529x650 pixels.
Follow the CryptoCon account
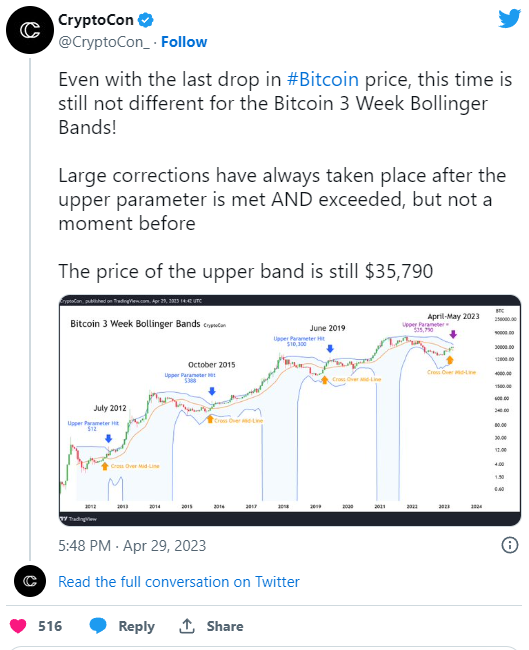[x=184, y=42]
